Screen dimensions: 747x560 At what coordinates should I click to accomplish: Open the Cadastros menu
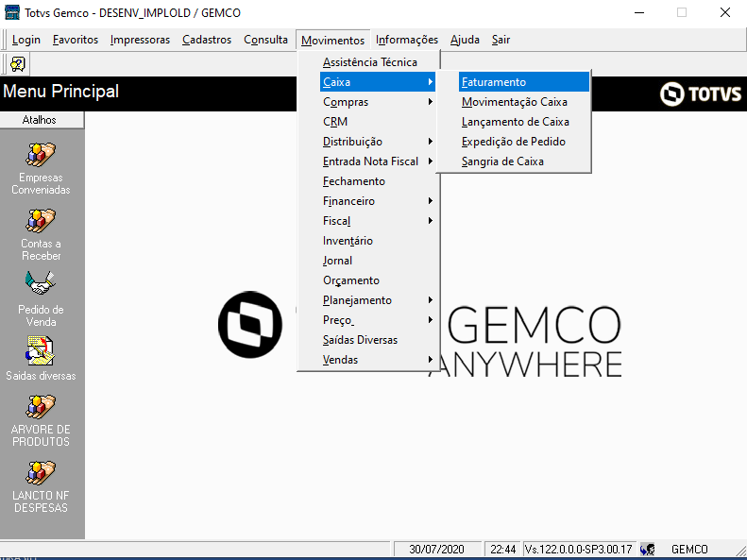[207, 40]
